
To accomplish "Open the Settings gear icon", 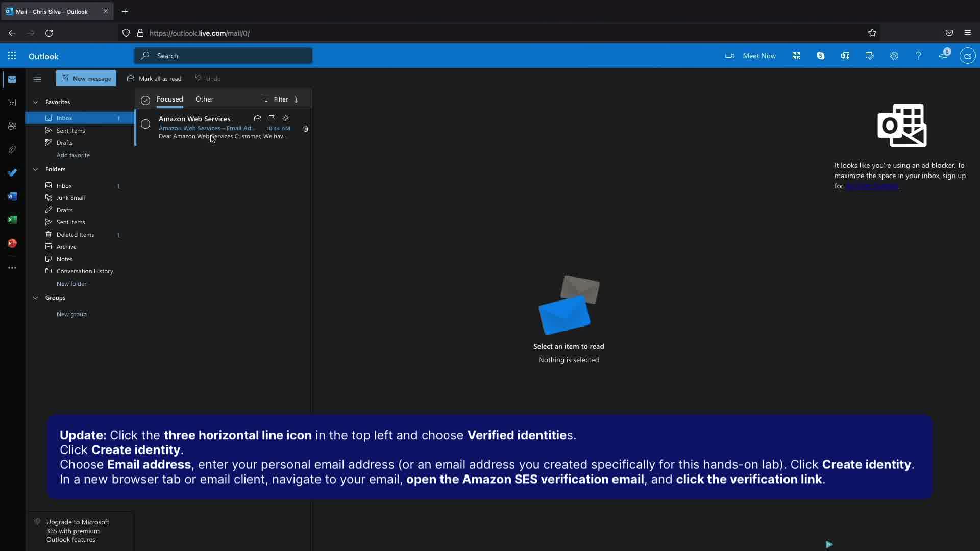I will coord(894,56).
